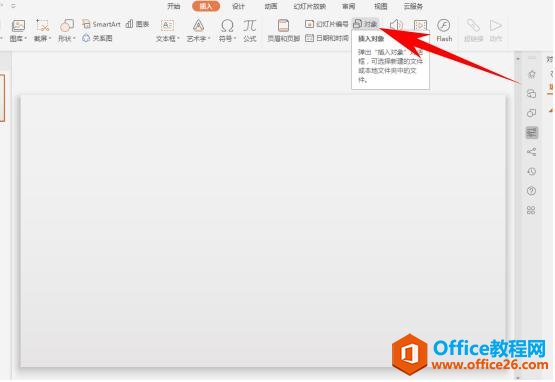555x382 pixels.
Task: Click the share icon in right sidebar
Action: pos(531,152)
